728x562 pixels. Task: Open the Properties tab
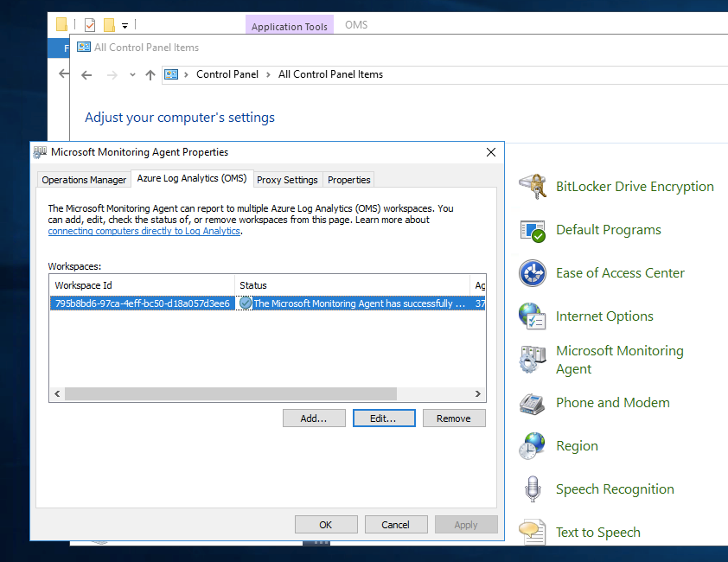(349, 180)
